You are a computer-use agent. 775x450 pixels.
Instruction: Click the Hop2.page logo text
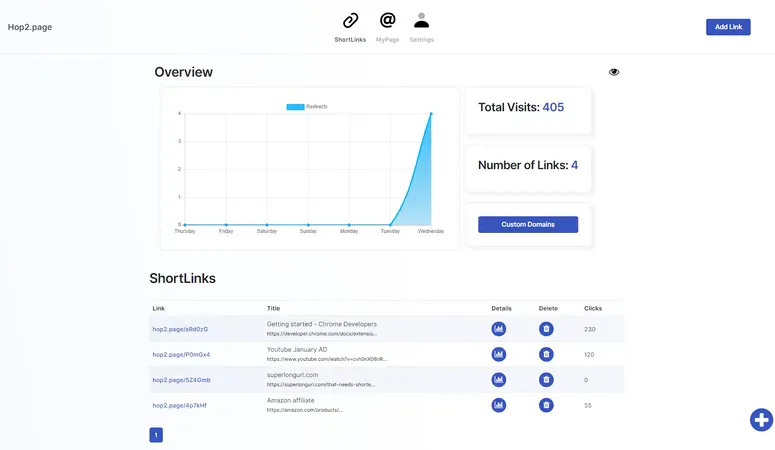click(x=30, y=27)
